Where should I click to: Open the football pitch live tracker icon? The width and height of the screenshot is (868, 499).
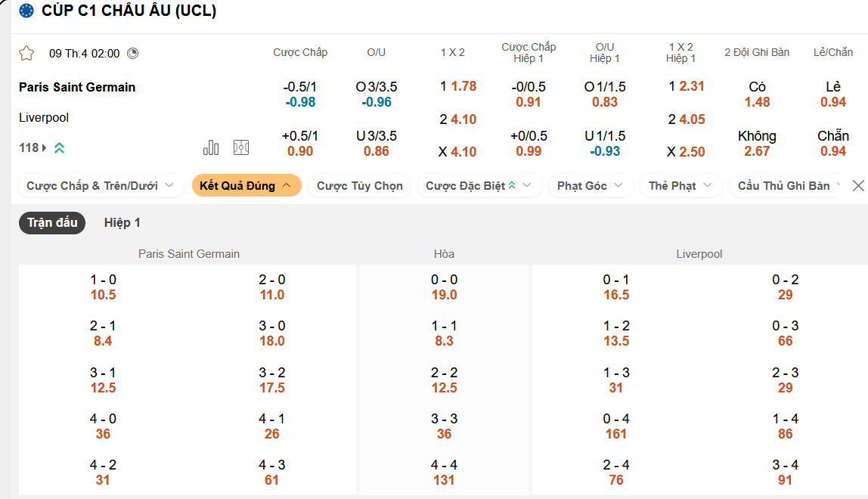click(241, 147)
